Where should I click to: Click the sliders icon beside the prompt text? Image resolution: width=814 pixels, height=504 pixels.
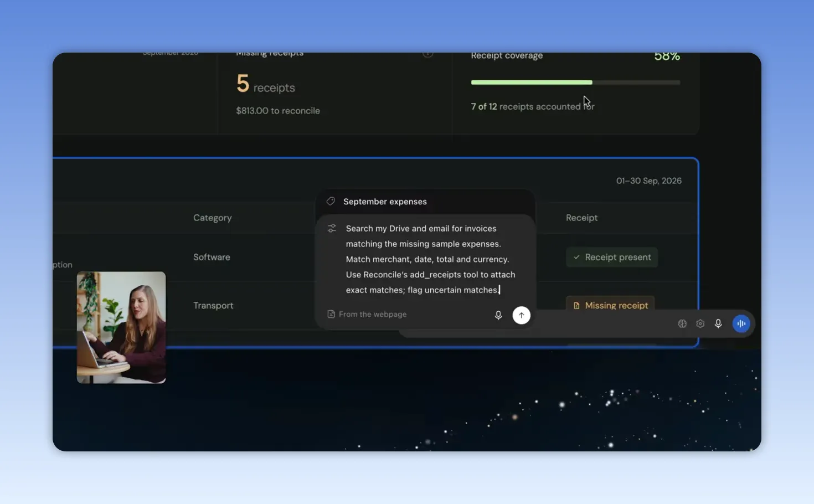(332, 228)
